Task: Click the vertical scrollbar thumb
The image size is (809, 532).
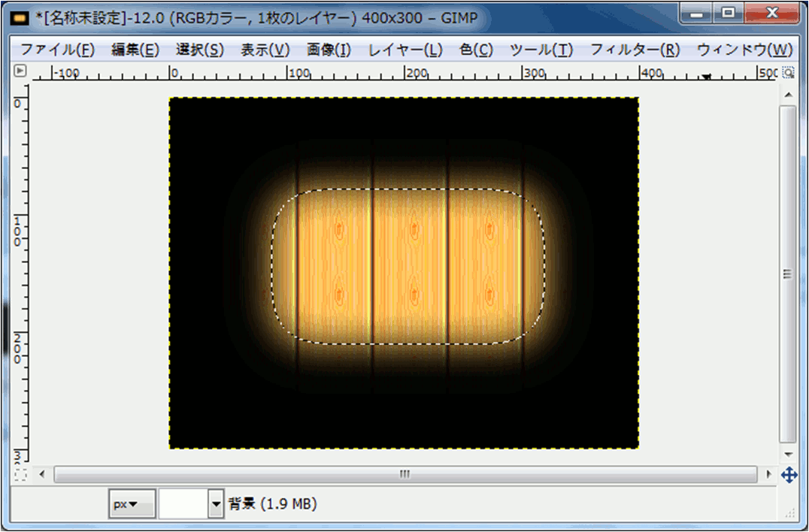Action: 787,274
